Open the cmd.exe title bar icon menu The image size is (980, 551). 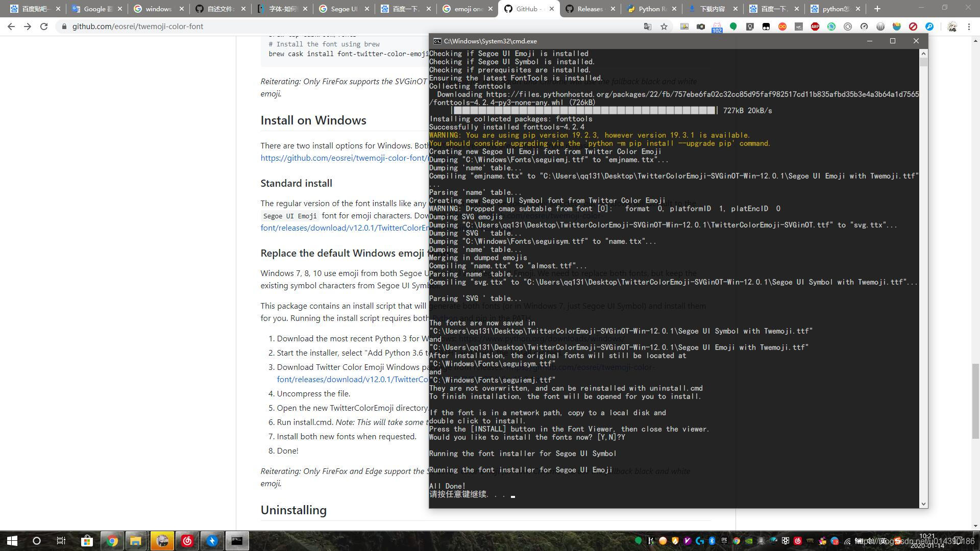(437, 41)
